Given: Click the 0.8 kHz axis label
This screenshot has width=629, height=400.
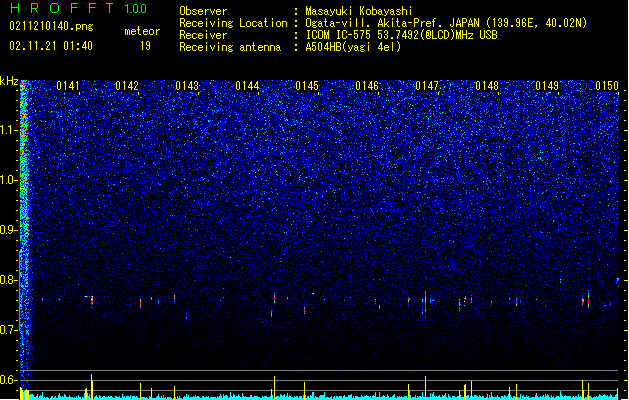Looking at the screenshot, I should point(9,280).
